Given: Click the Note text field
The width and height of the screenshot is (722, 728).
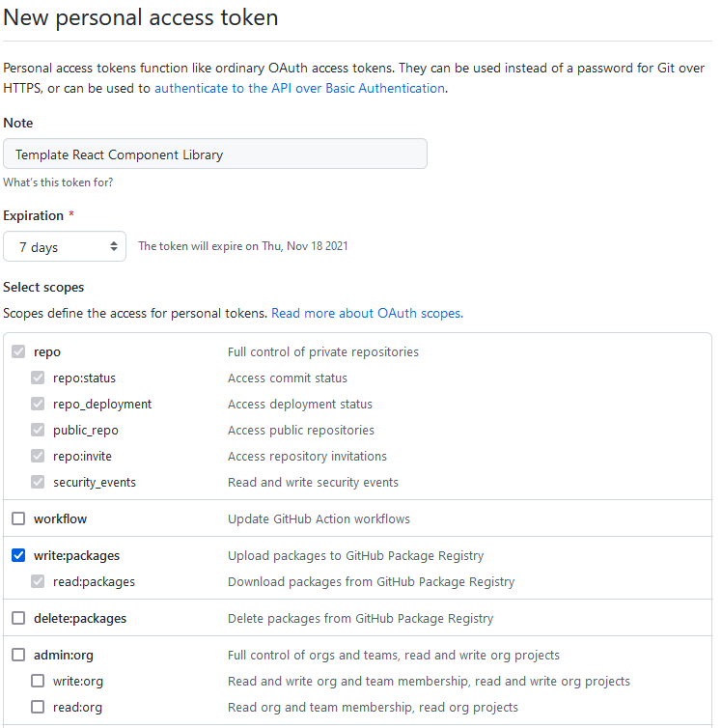Looking at the screenshot, I should click(215, 154).
